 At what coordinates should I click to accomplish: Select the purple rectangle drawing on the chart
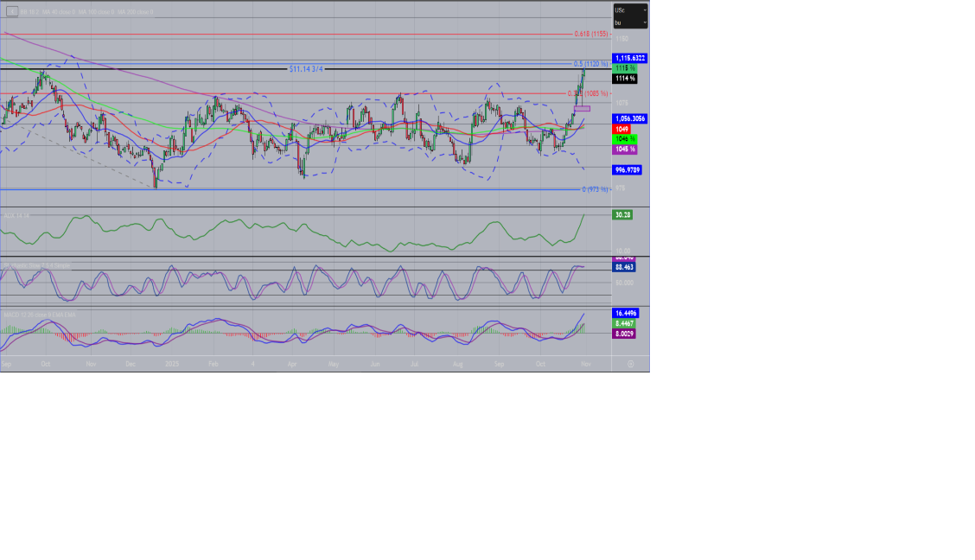pyautogui.click(x=582, y=108)
